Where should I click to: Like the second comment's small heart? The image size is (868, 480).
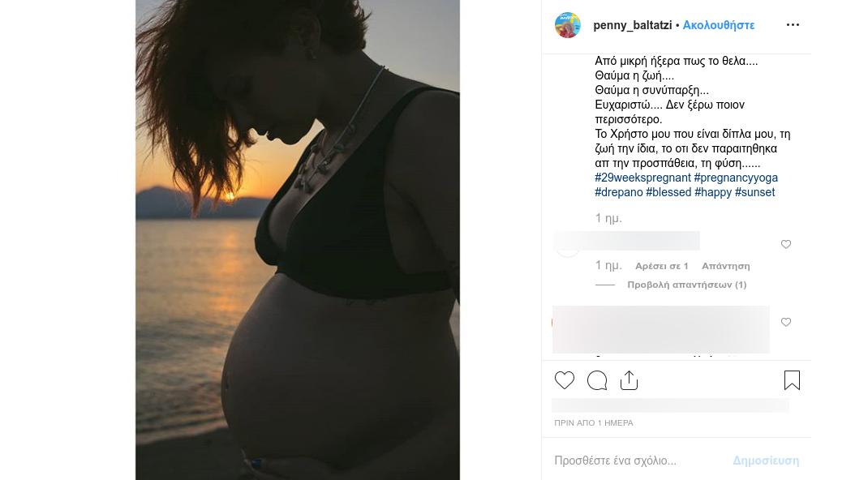pos(786,322)
